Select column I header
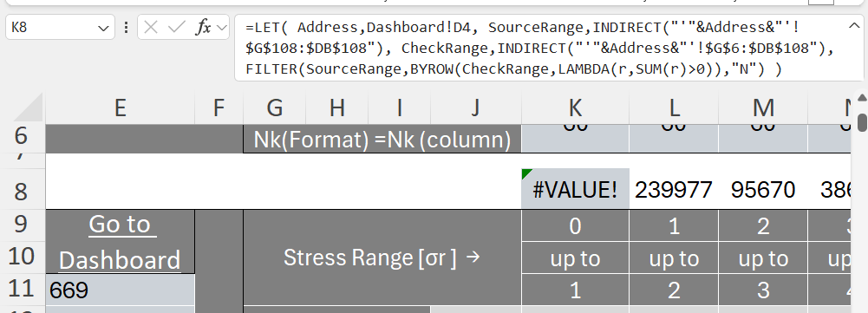The image size is (868, 313). pyautogui.click(x=399, y=108)
